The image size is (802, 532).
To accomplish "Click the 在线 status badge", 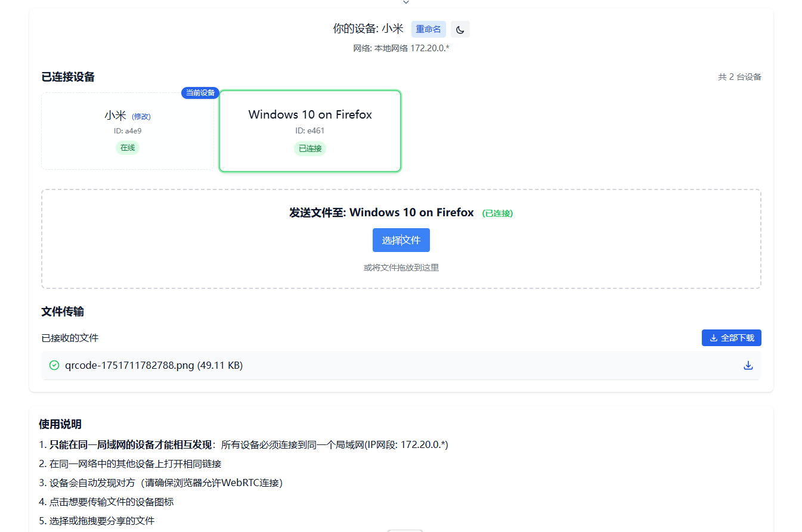I will click(x=128, y=147).
